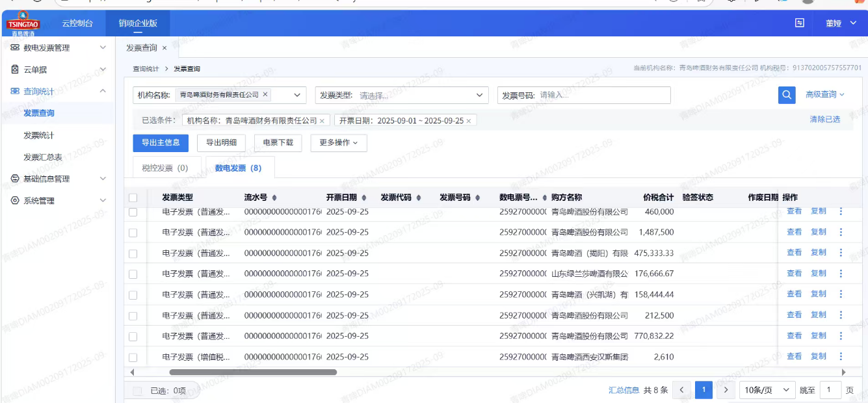Open the top-right header panel icon
The height and width of the screenshot is (403, 868).
[799, 23]
